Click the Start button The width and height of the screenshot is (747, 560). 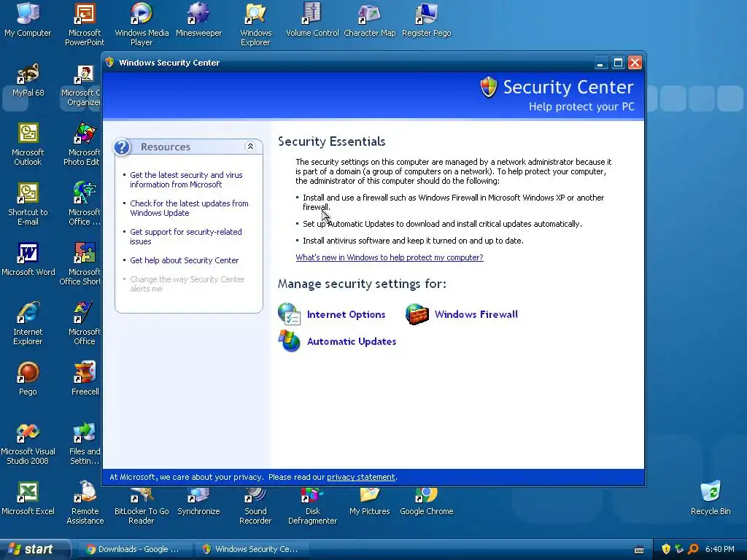34,549
